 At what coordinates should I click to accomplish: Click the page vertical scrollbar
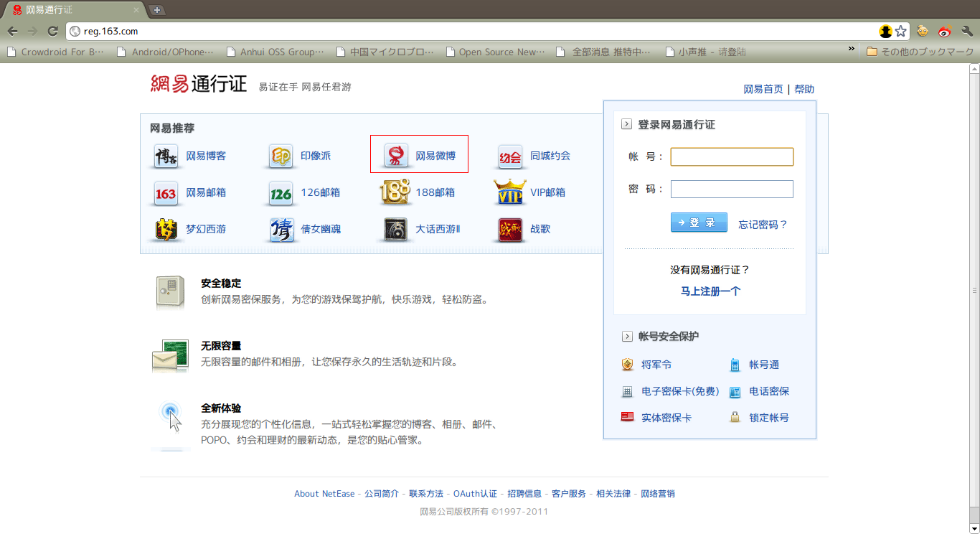pyautogui.click(x=974, y=291)
